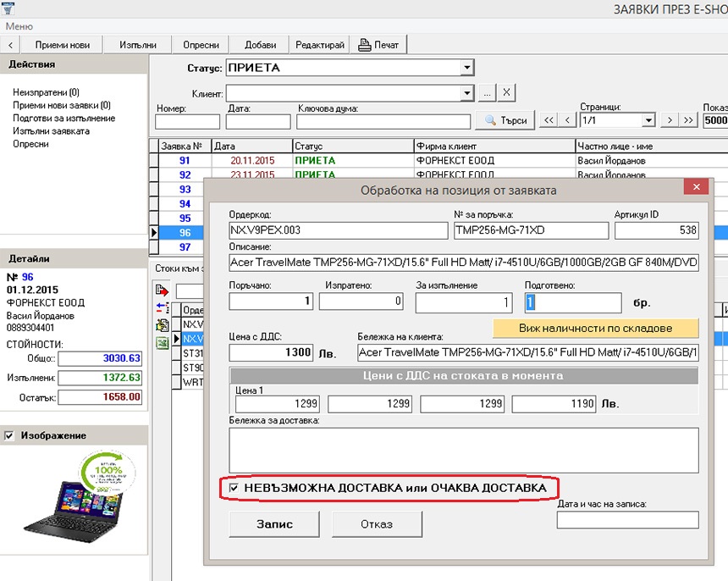Go to previous page with < button
Image resolution: width=728 pixels, height=581 pixels.
coord(567,120)
